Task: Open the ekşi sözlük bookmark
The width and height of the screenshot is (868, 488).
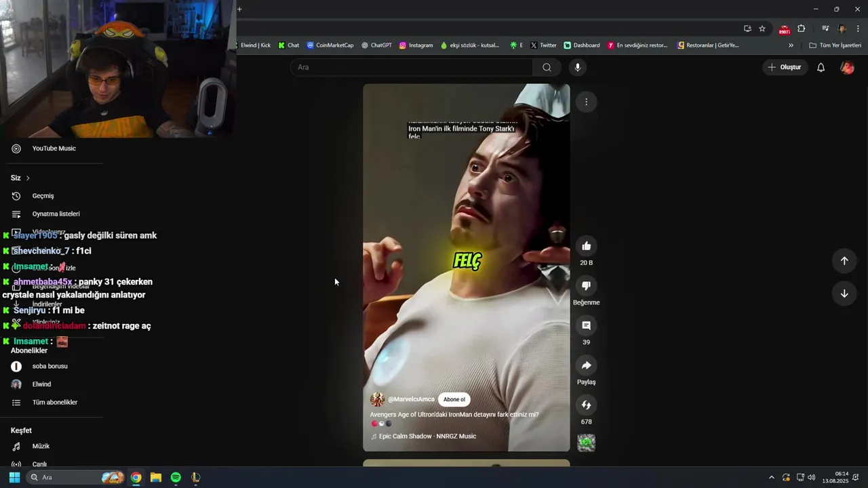Action: pos(470,45)
